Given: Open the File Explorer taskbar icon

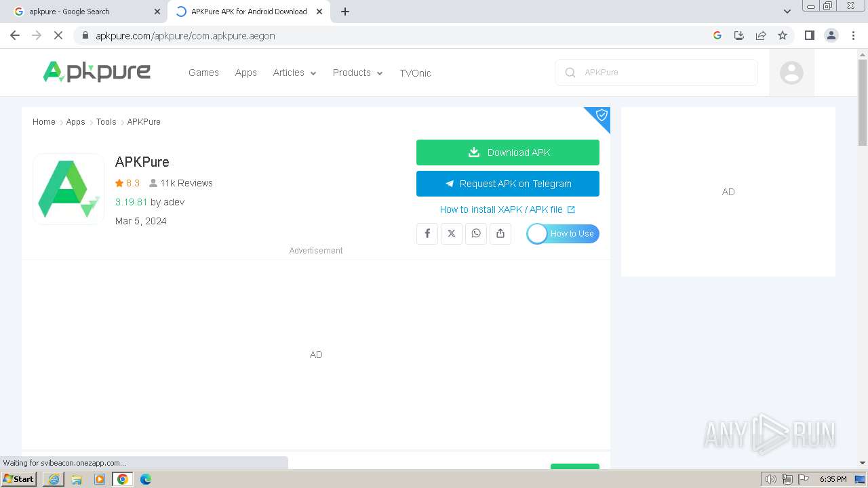Looking at the screenshot, I should pos(77,479).
